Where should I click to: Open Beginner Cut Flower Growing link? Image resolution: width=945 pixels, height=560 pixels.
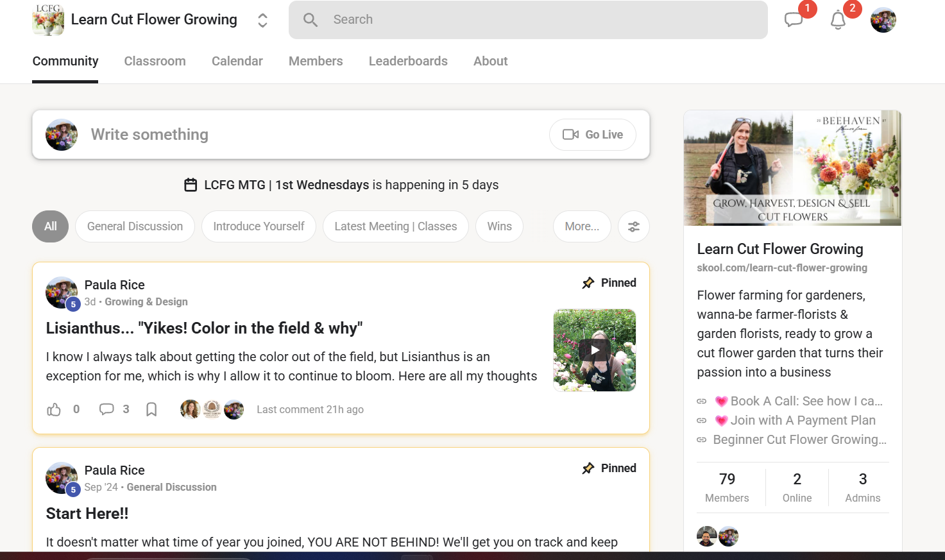800,439
